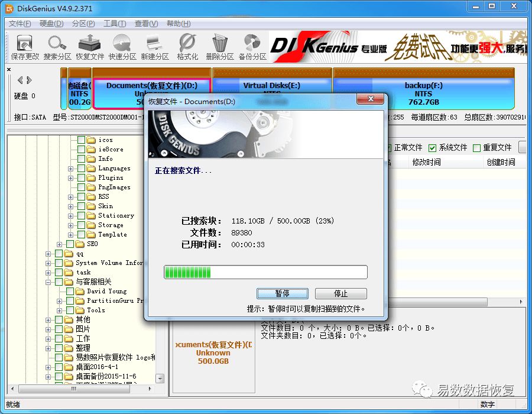The height and width of the screenshot is (414, 532).
Task: Check the 工作 folder checkbox
Action: (x=59, y=339)
